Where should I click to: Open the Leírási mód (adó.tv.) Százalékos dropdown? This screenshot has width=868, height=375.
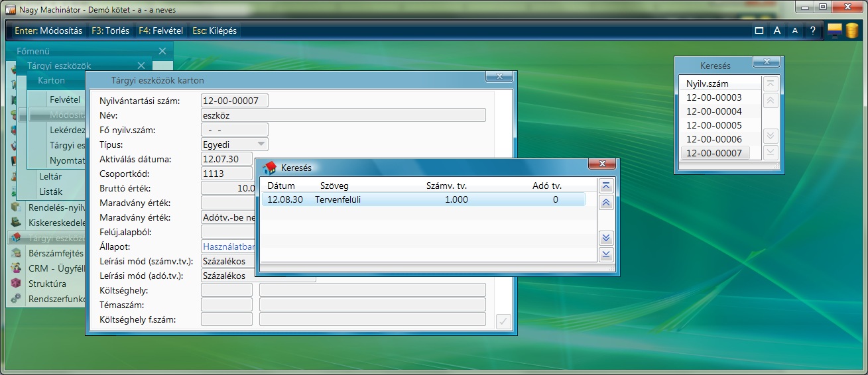click(x=258, y=276)
